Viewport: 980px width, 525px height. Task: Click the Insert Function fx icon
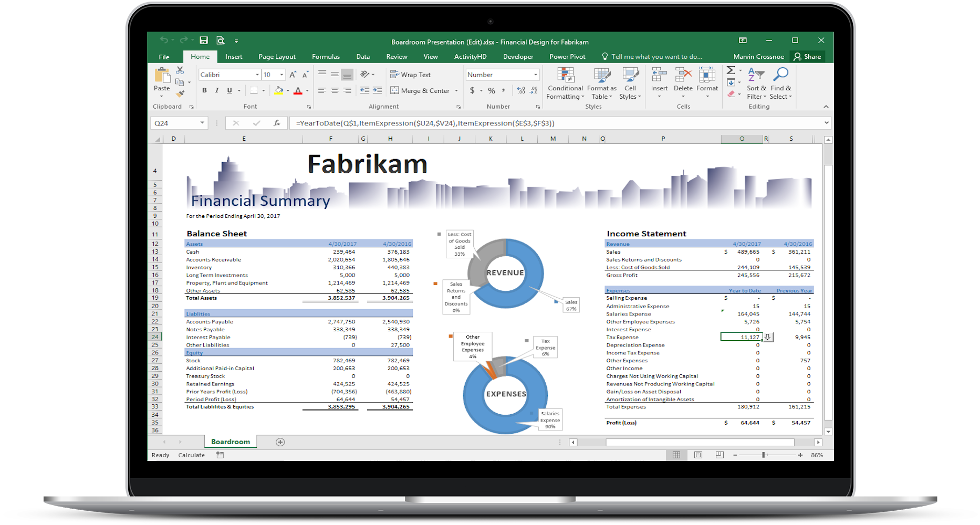277,123
